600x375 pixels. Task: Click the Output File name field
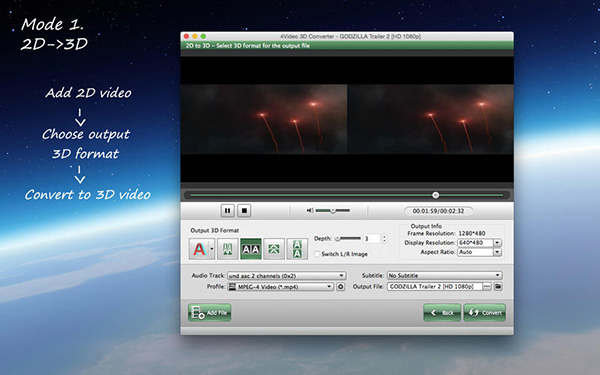pyautogui.click(x=434, y=287)
